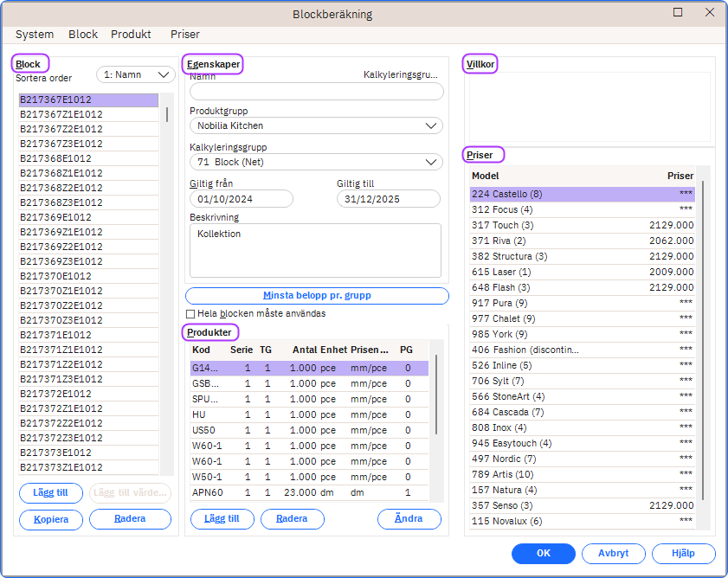This screenshot has height=578, width=728.
Task: Click the Giltig från date field
Action: pyautogui.click(x=242, y=199)
